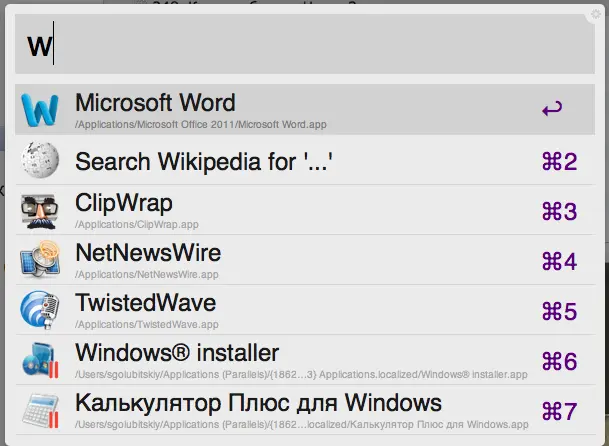
Task: Click the NetNewsWire satellite icon
Action: pyautogui.click(x=41, y=260)
